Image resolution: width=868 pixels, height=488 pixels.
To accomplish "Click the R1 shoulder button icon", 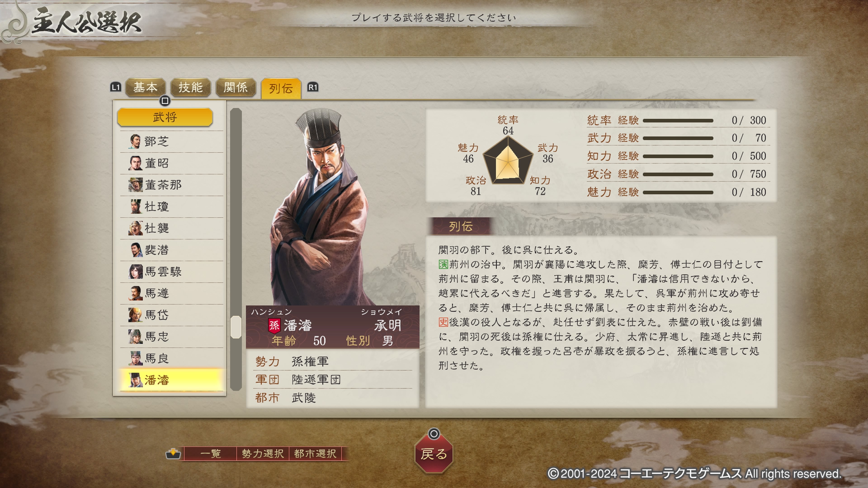I will pos(313,88).
